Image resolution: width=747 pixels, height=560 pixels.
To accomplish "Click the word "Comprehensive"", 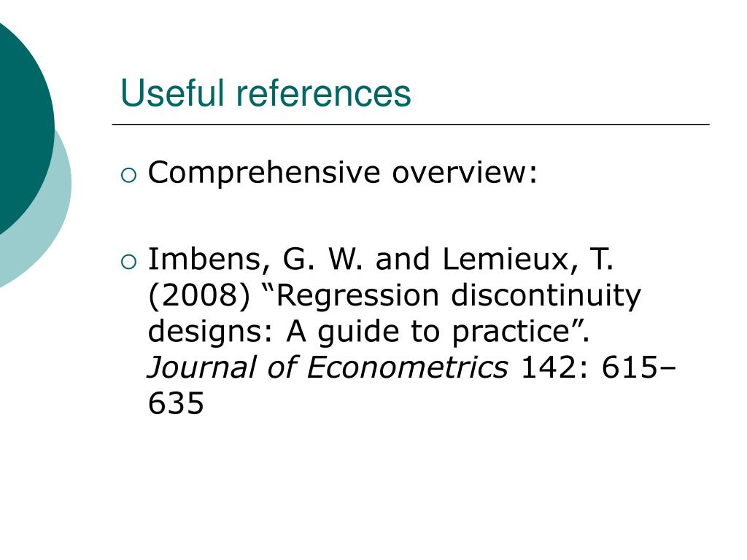I will pyautogui.click(x=264, y=174).
